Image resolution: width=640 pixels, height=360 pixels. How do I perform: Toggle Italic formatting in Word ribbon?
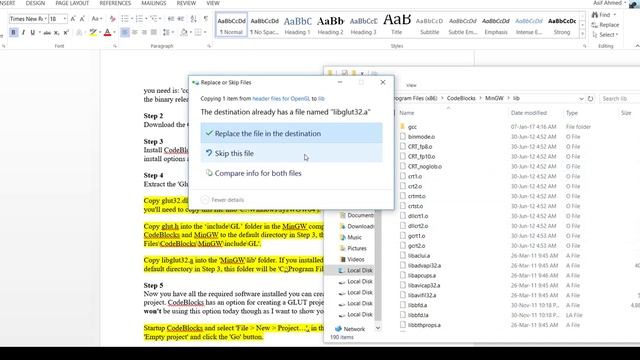pos(23,32)
